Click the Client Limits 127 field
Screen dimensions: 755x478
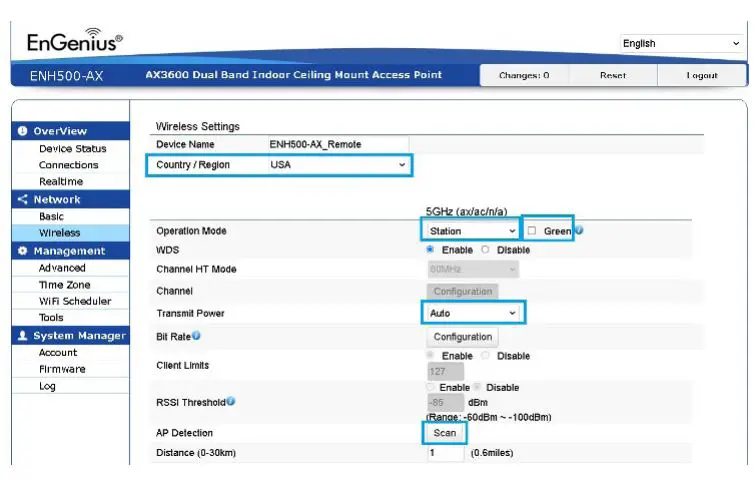pos(445,371)
